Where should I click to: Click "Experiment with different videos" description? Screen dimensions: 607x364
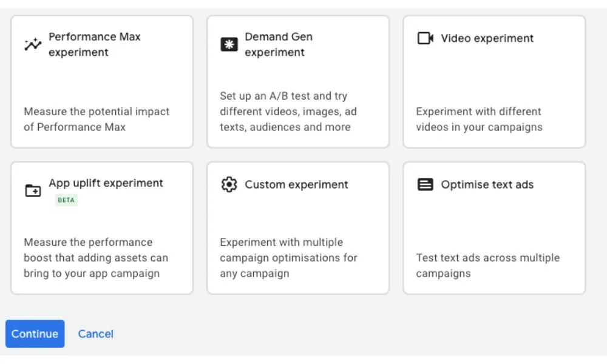[479, 119]
